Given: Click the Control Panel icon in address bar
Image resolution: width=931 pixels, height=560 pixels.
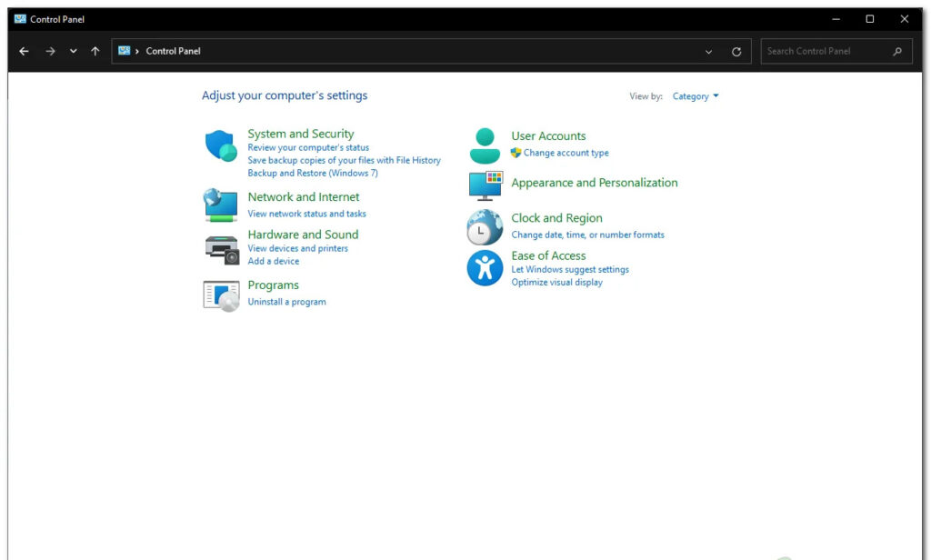Looking at the screenshot, I should click(x=124, y=51).
